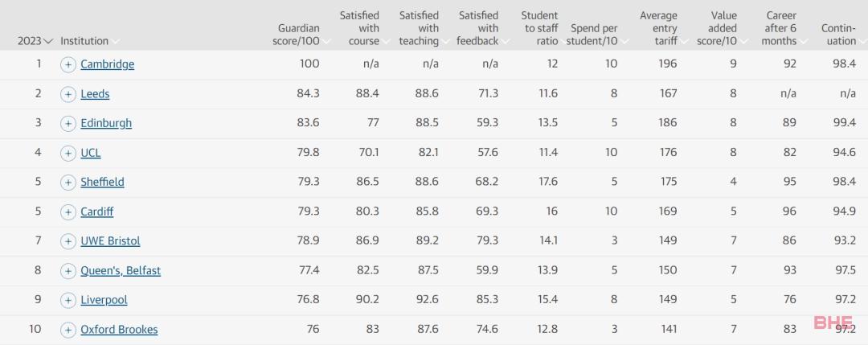Sort by Career after 6 months
This screenshot has width=868, height=345.
coord(782,28)
